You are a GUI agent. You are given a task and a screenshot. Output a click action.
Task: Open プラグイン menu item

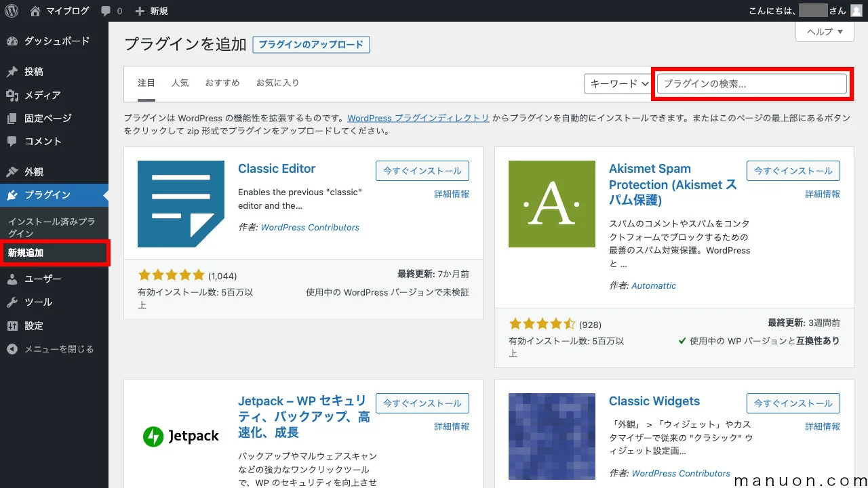(x=54, y=195)
